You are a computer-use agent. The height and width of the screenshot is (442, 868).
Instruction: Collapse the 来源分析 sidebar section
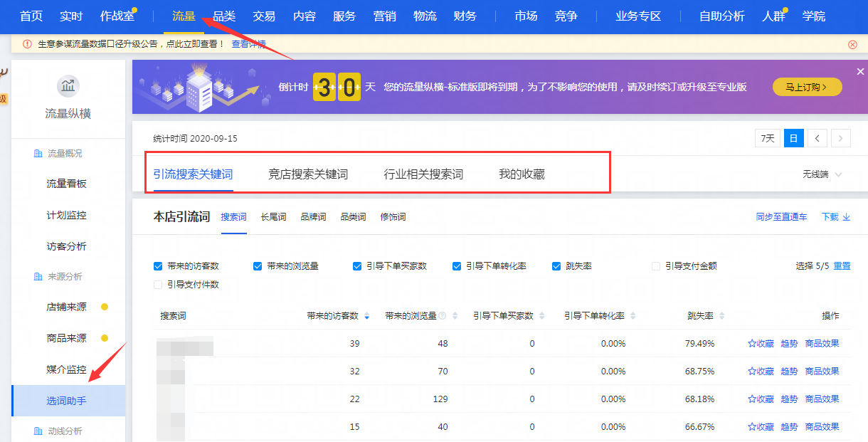tap(64, 276)
